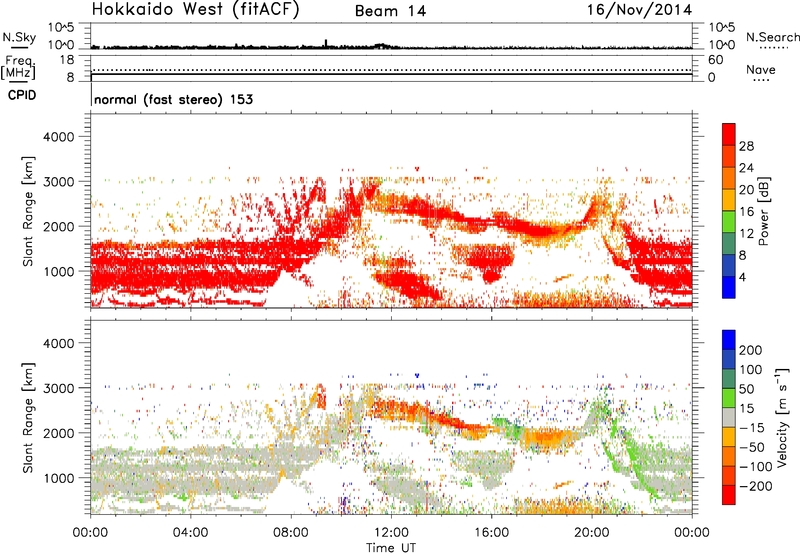This screenshot has width=800, height=554.
Task: Click the red bottom segment of Velocity colorbar
Action: click(729, 495)
